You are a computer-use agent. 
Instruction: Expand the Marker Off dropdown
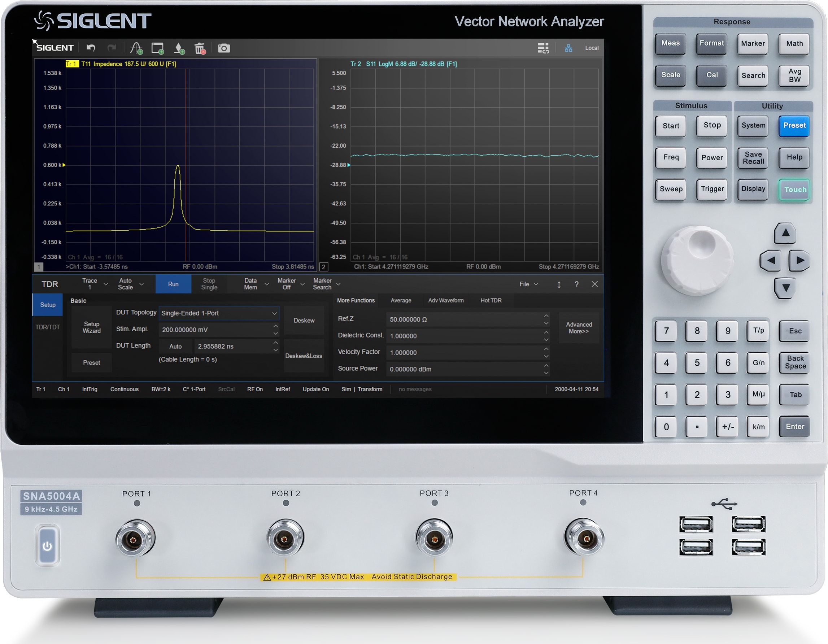click(x=302, y=284)
